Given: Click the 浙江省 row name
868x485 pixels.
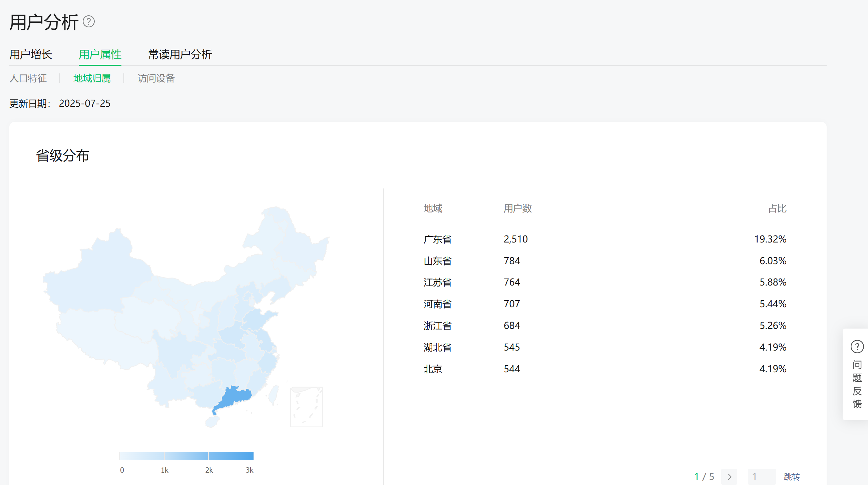Looking at the screenshot, I should coord(437,326).
